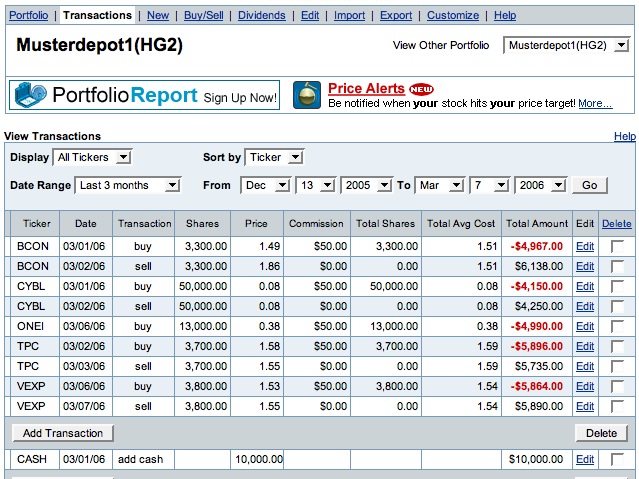Edit the CASH add cash transaction
Screen dimensions: 639x479
point(585,459)
